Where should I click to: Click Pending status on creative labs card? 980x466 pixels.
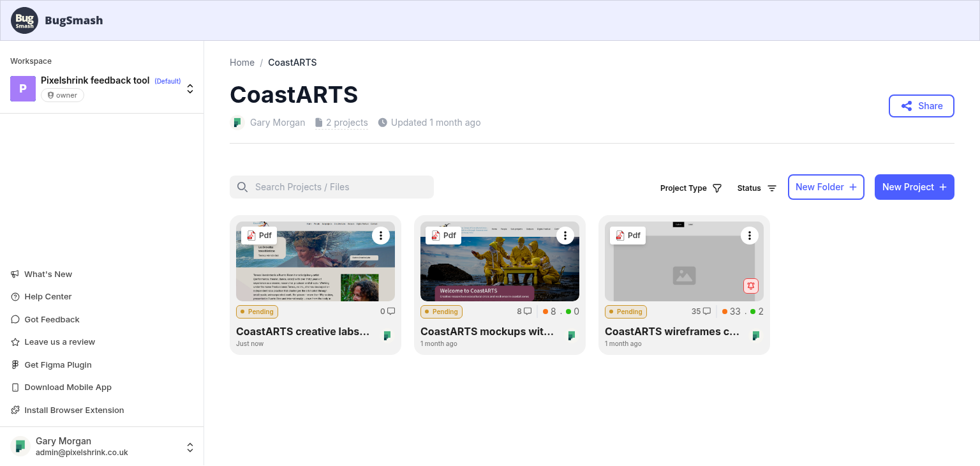(257, 312)
